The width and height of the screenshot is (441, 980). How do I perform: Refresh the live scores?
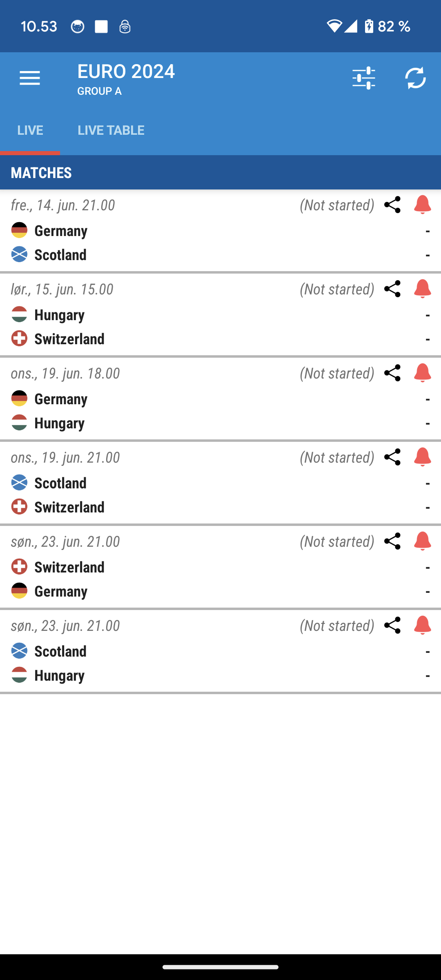coord(415,78)
